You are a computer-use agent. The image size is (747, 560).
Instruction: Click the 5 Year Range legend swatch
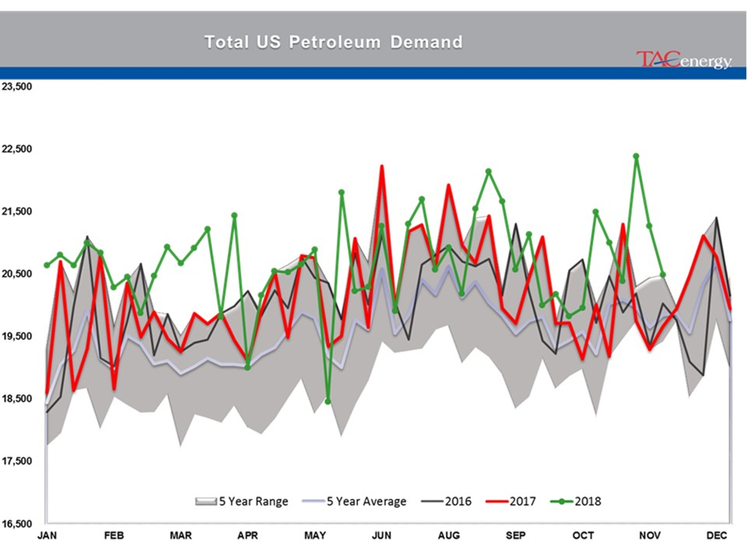206,501
